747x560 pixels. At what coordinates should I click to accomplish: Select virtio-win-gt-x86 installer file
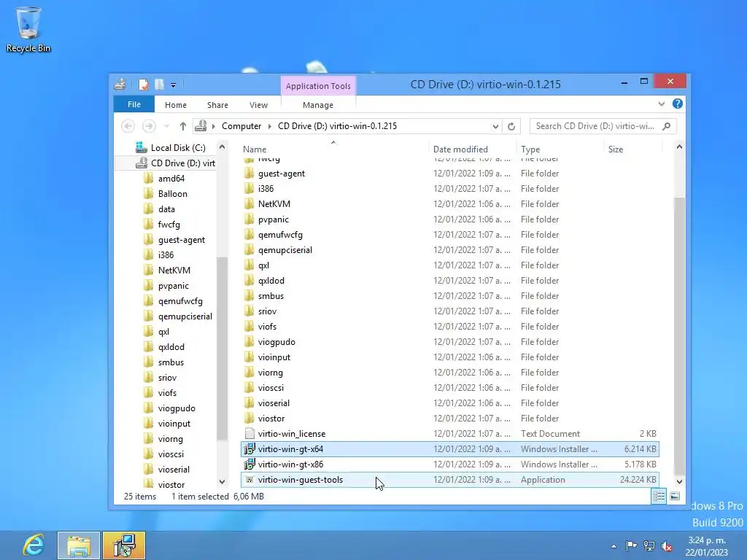[449, 464]
